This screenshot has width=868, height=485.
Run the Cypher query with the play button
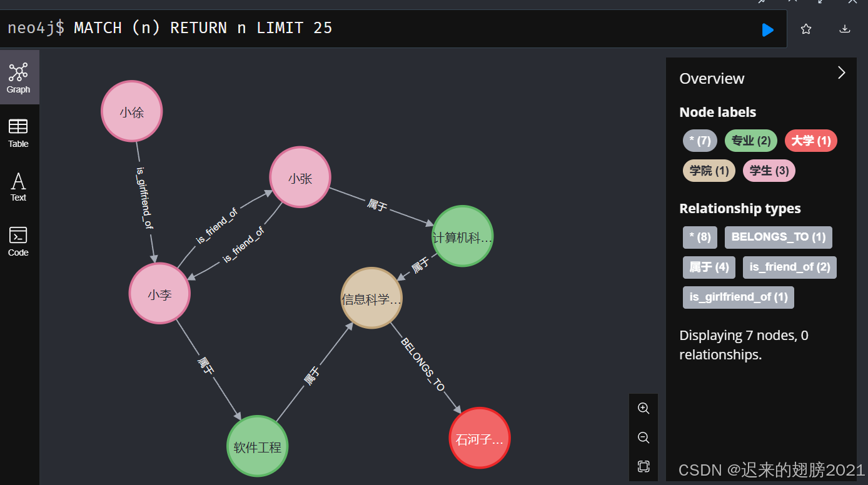pos(768,29)
